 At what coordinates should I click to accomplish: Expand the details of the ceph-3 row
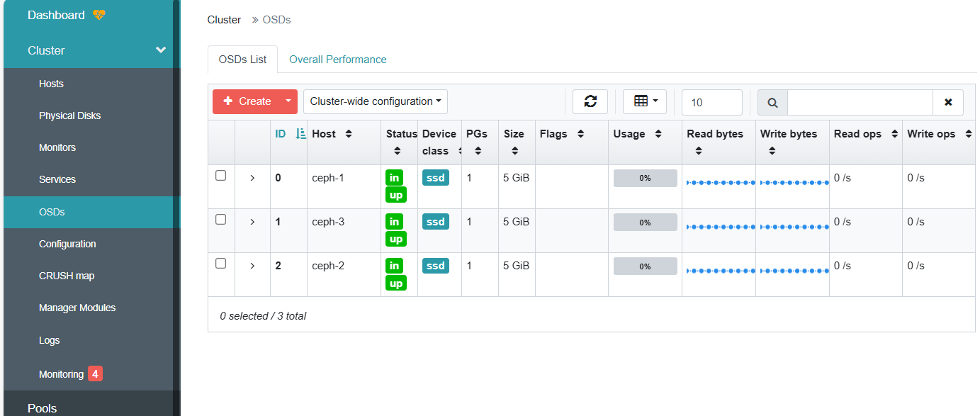coord(252,222)
